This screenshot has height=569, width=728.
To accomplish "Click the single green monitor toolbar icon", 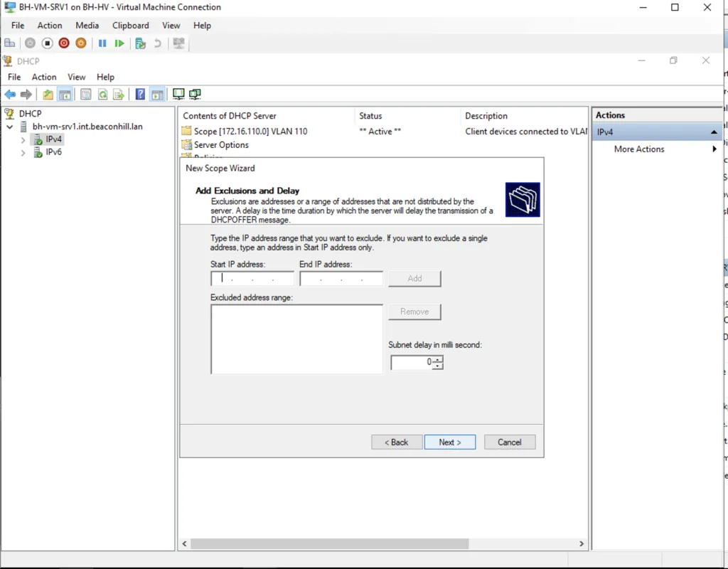I will (x=178, y=95).
